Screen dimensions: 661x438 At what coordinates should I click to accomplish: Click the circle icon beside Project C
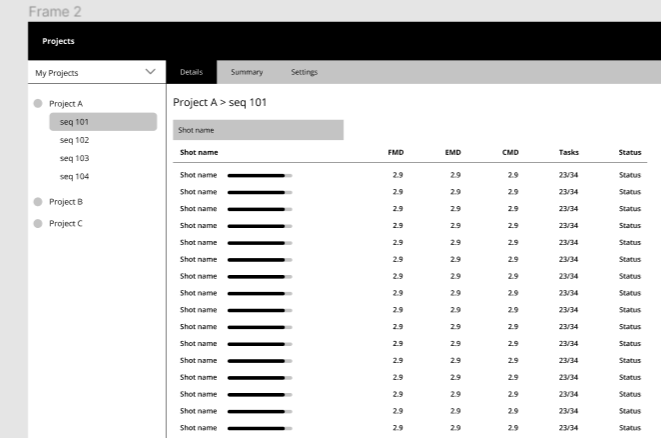tap(38, 223)
